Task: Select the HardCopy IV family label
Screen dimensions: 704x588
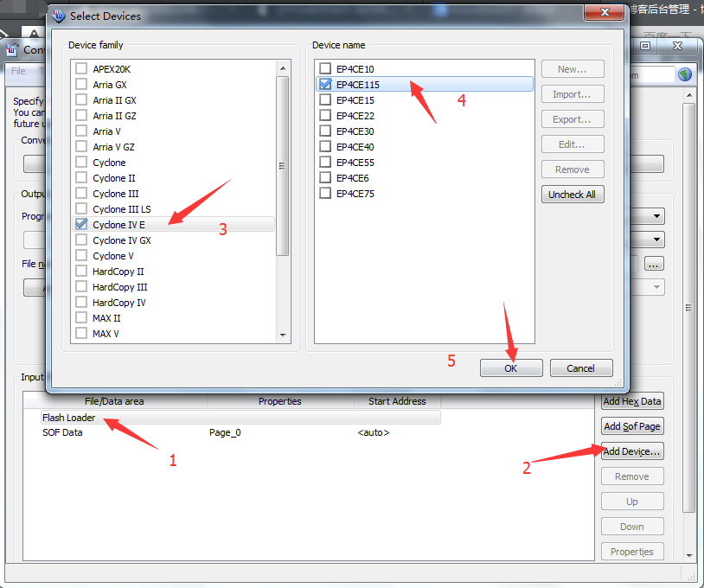Action: point(119,303)
